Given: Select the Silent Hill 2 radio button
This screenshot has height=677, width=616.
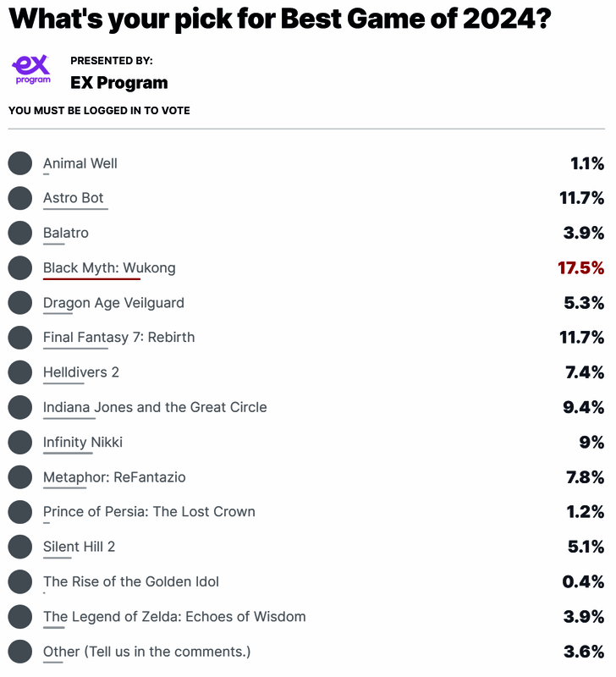Looking at the screenshot, I should tap(20, 547).
